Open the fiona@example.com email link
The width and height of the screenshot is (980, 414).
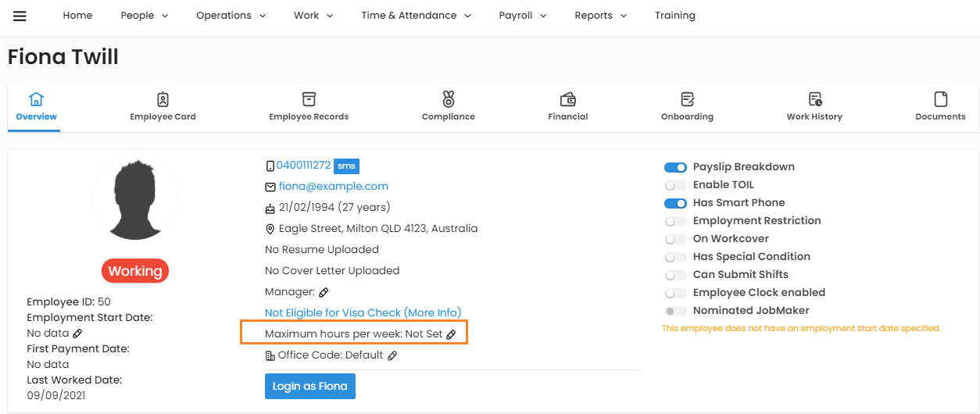click(333, 187)
